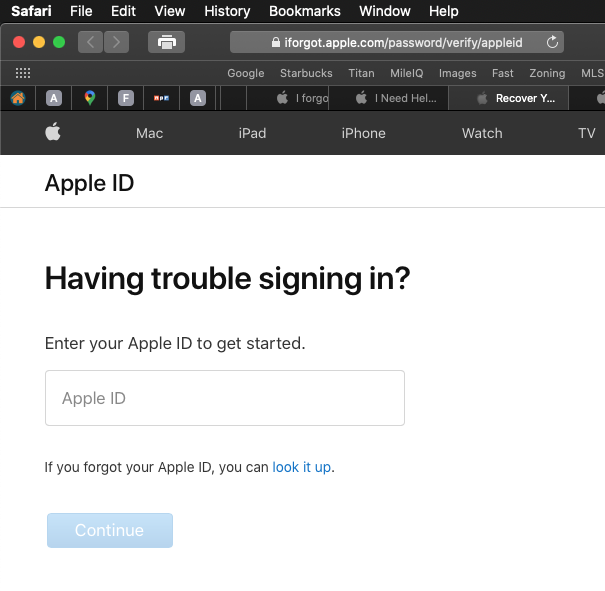Follow the 'look it up' link
Image resolution: width=605 pixels, height=591 pixels.
tap(302, 467)
